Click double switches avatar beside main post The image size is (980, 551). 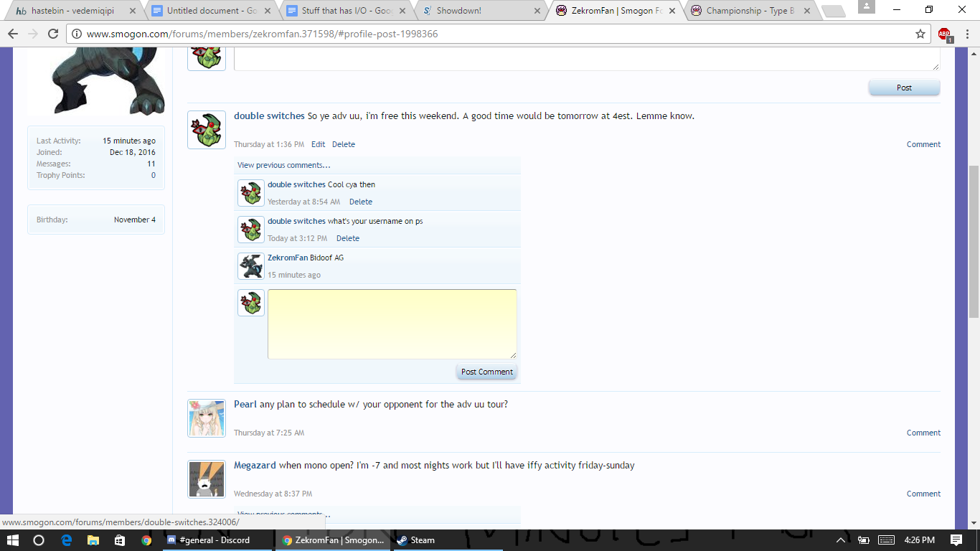[x=207, y=130]
